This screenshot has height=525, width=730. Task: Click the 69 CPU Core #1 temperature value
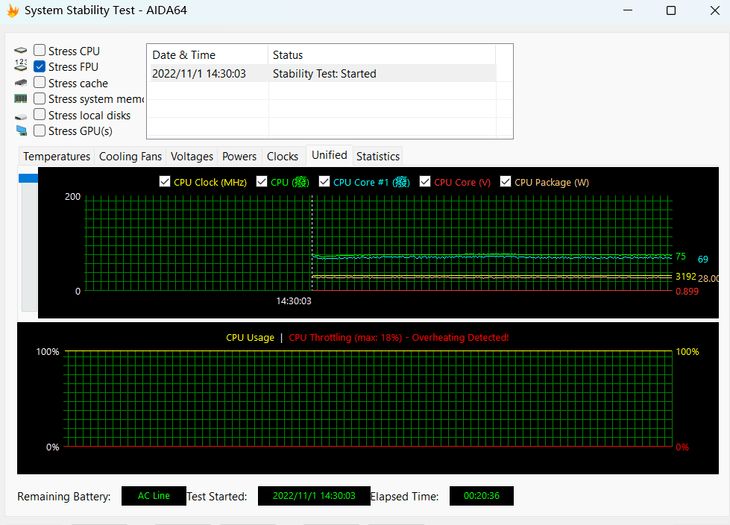pyautogui.click(x=703, y=259)
